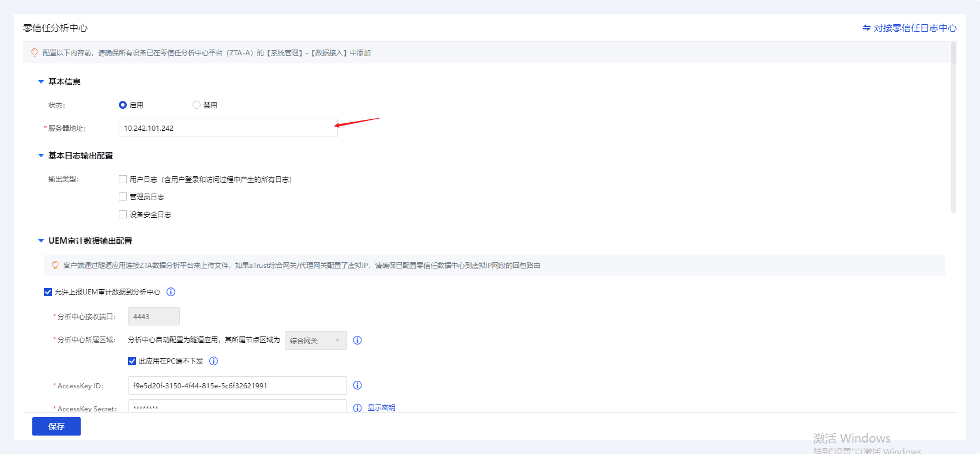The image size is (980, 454).
Task: Click lightbulb tip icon in top notice bar
Action: (35, 53)
